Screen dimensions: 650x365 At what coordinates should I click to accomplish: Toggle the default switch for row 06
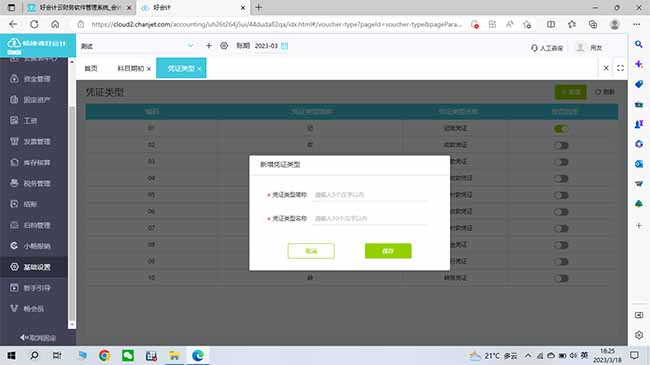coord(561,212)
